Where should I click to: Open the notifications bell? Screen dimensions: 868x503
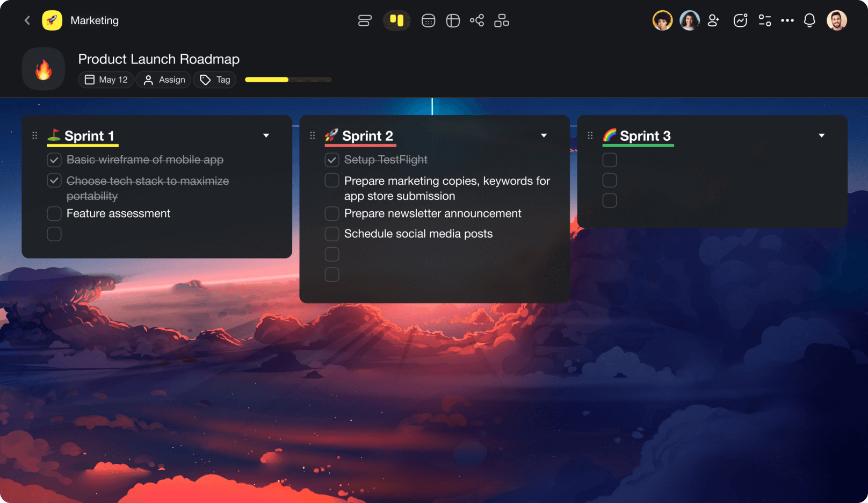[x=809, y=20]
